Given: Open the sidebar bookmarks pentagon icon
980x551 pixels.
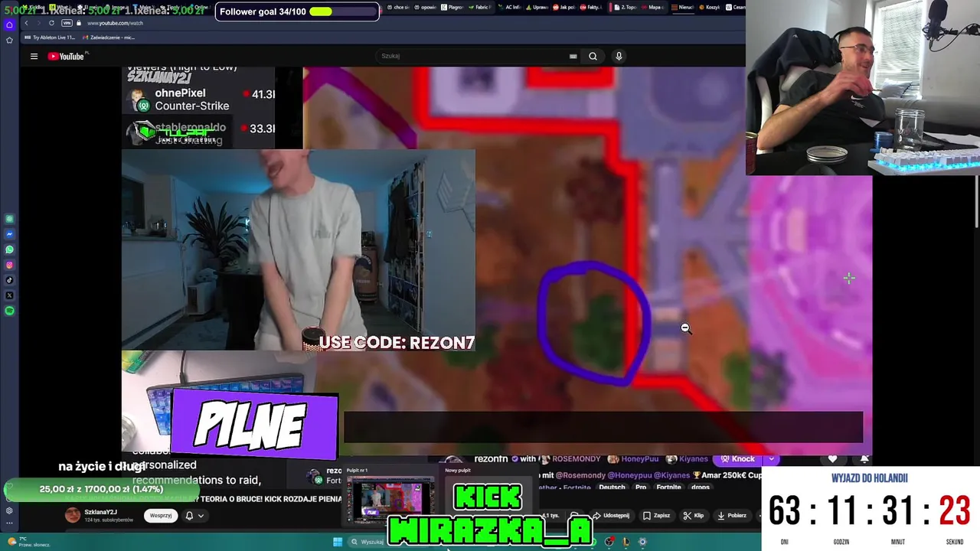Looking at the screenshot, I should point(9,39).
